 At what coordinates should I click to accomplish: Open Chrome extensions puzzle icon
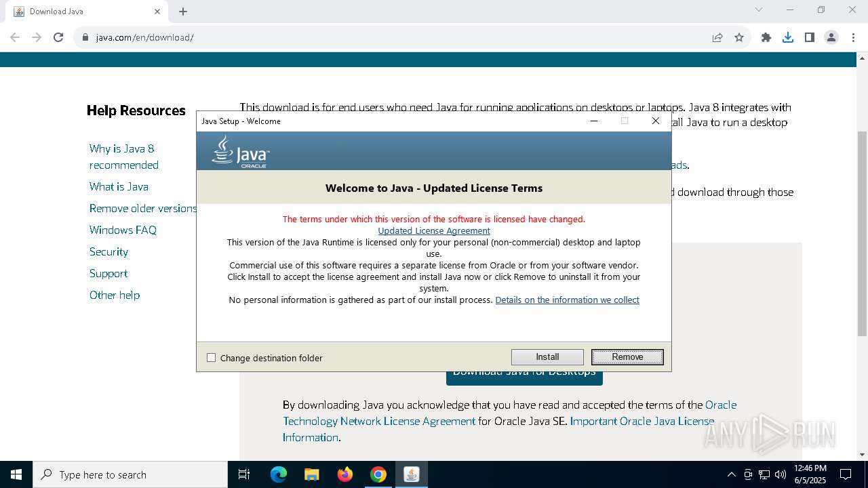click(766, 37)
